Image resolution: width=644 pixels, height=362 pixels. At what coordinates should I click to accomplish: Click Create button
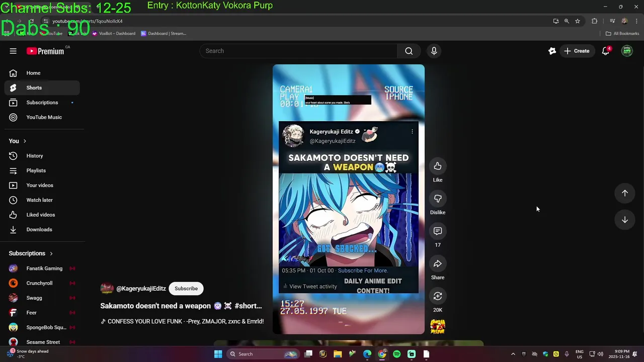(x=577, y=51)
